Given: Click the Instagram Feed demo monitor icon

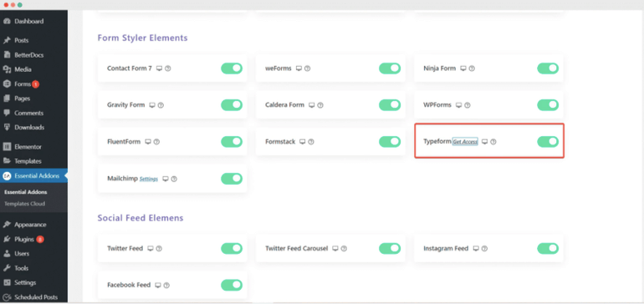Looking at the screenshot, I should [476, 249].
